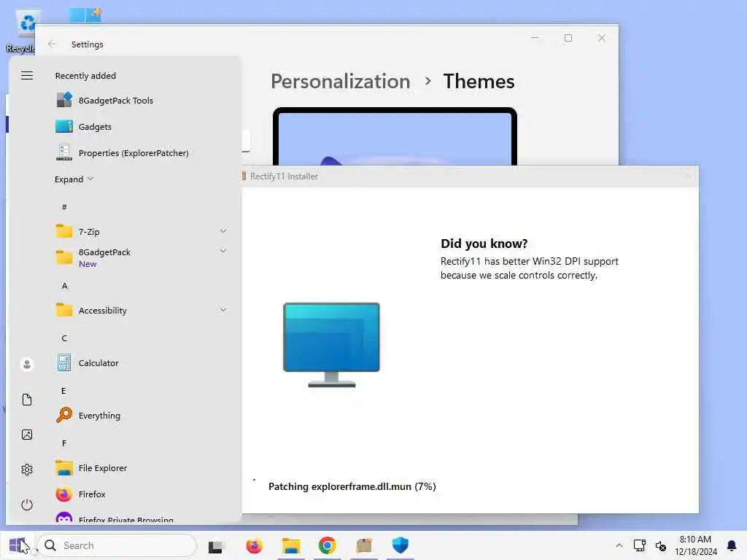
Task: Click the Rectify11 Installer title bar
Action: coord(471,176)
